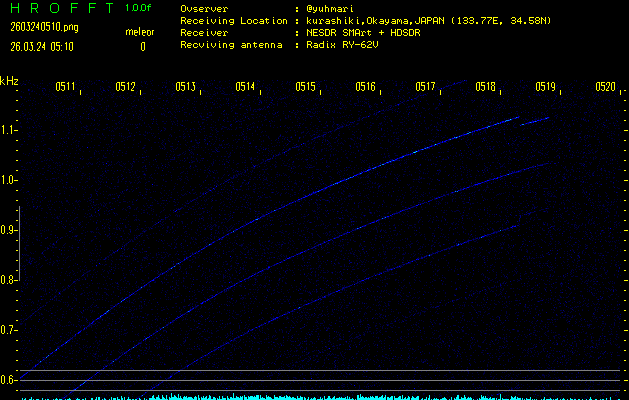
Task: Click the 0512 time marker
Action: (x=125, y=88)
